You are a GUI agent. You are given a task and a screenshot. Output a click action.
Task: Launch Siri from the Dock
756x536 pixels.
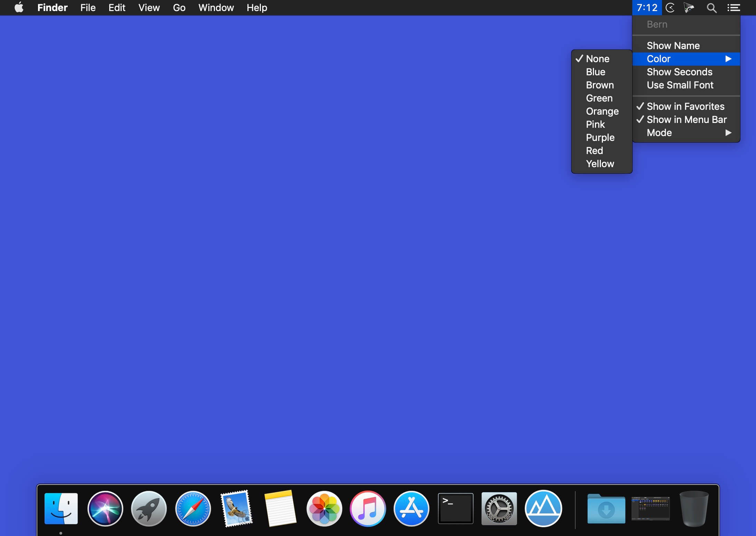[x=105, y=509]
